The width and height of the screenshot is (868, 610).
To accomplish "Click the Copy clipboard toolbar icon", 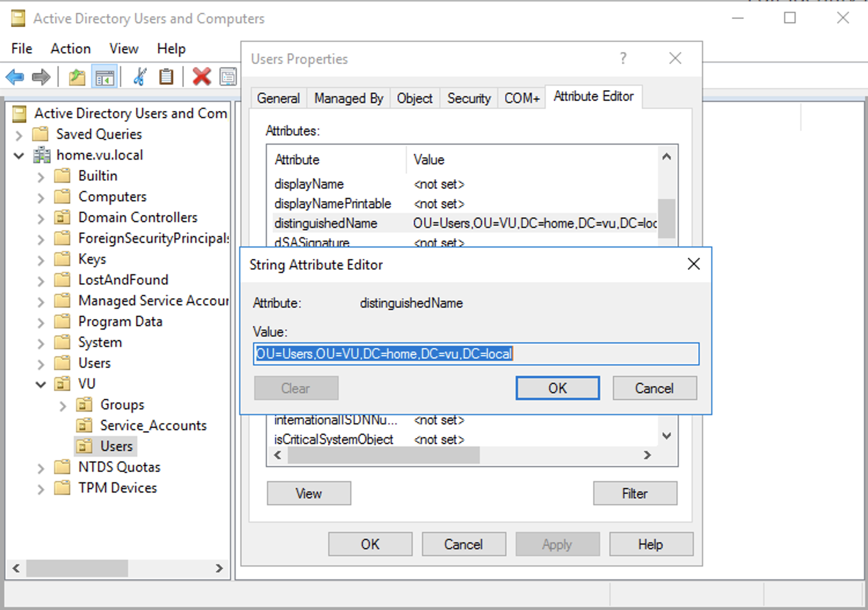I will (x=166, y=77).
